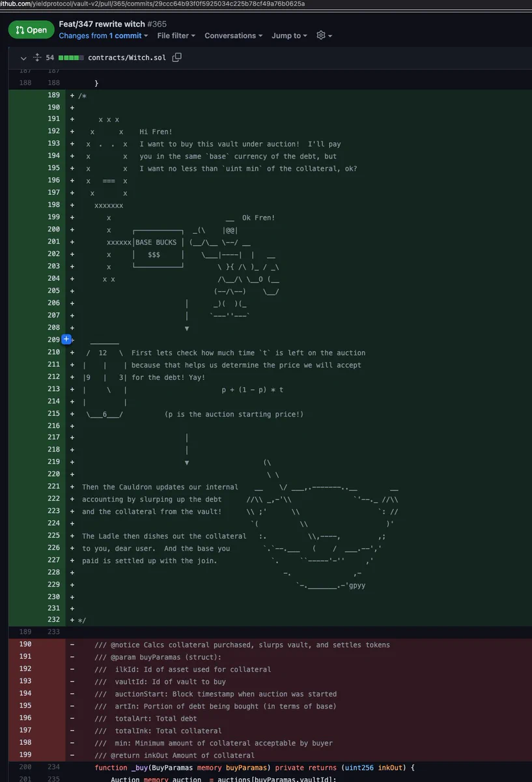This screenshot has width=532, height=782.
Task: Click line 'First lets check how much time'
Action: (248, 353)
